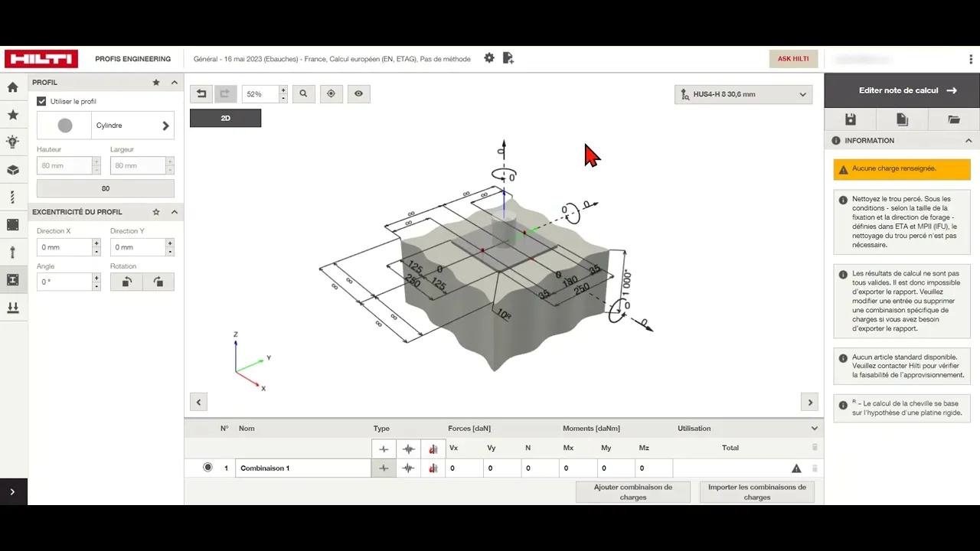Select fire load type for Combinaison 1

pos(433,468)
